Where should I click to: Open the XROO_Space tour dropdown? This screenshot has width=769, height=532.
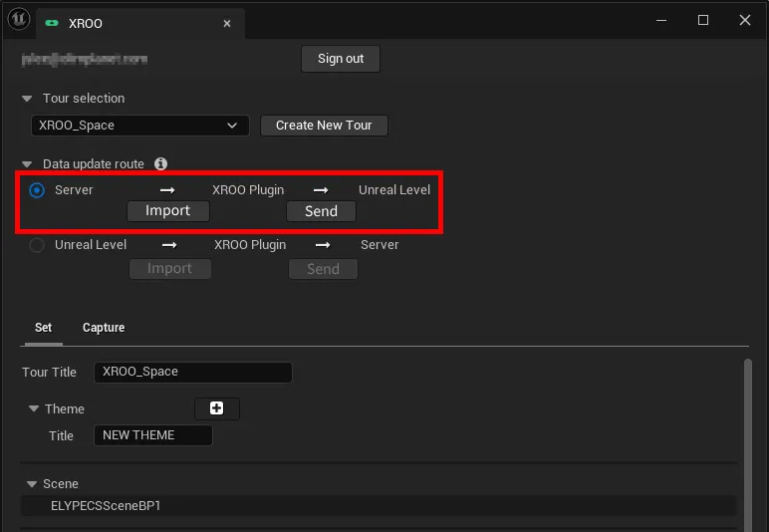point(140,126)
